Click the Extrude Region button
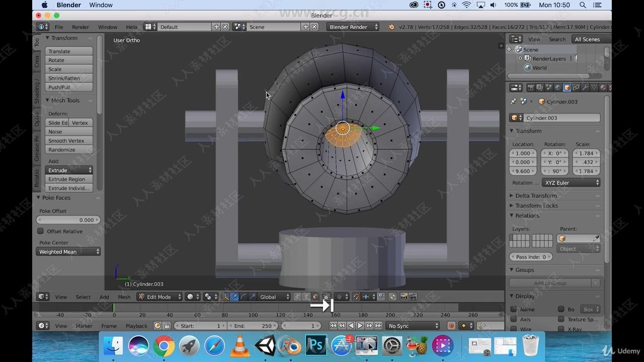Image resolution: width=644 pixels, height=362 pixels. 69,179
